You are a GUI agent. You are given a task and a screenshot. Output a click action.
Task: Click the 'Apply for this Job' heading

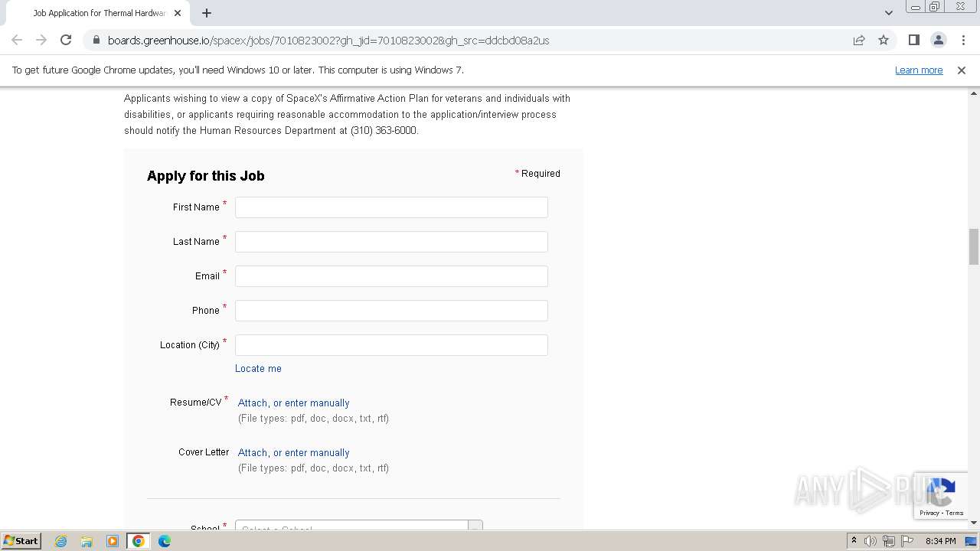pyautogui.click(x=206, y=176)
